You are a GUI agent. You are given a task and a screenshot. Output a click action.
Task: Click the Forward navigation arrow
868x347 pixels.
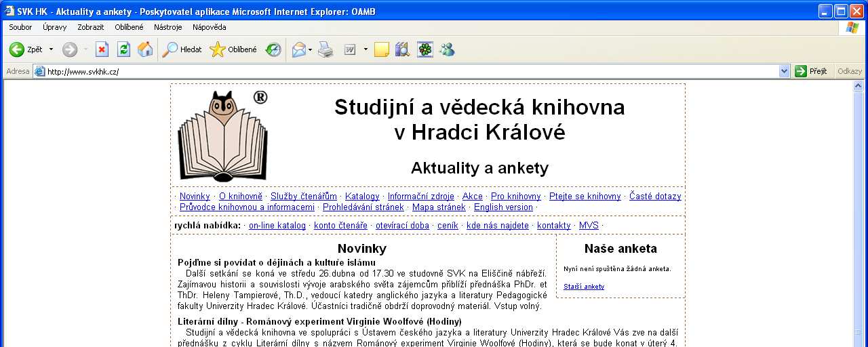pos(70,49)
